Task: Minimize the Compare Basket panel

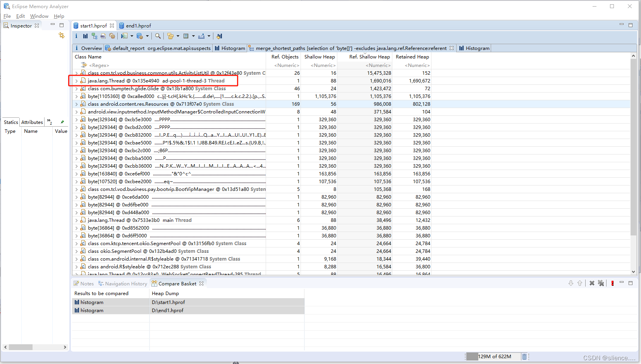Action: pyautogui.click(x=622, y=283)
